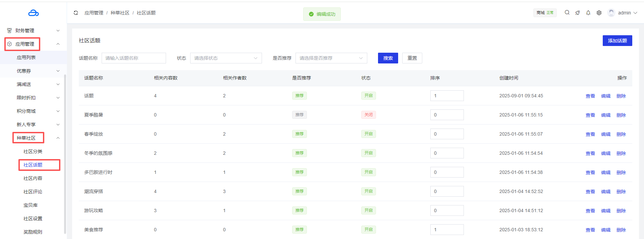644x239 pixels.
Task: Click the 财务管理 sidebar icon
Action: click(9, 31)
